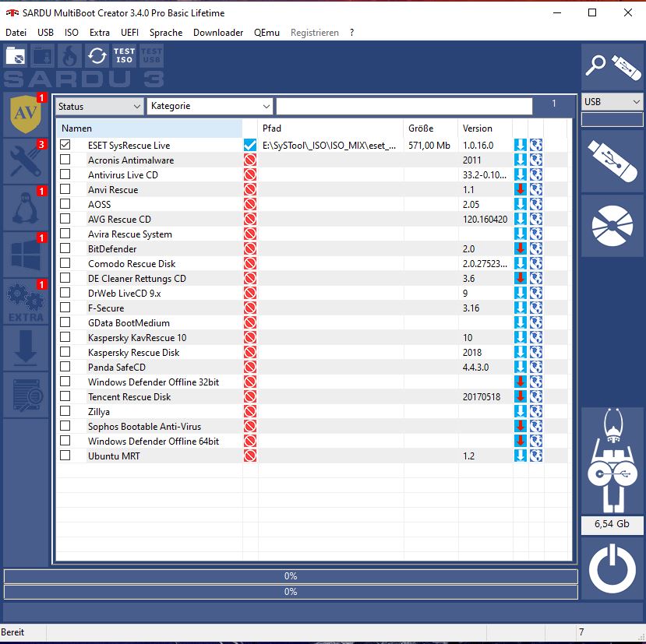Open the ? help menu
This screenshot has height=644, width=646.
pos(351,33)
